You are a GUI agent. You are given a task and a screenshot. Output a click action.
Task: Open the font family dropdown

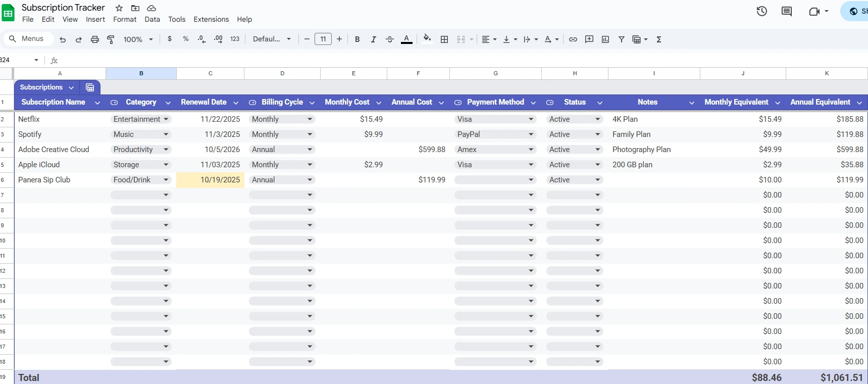[x=272, y=39]
